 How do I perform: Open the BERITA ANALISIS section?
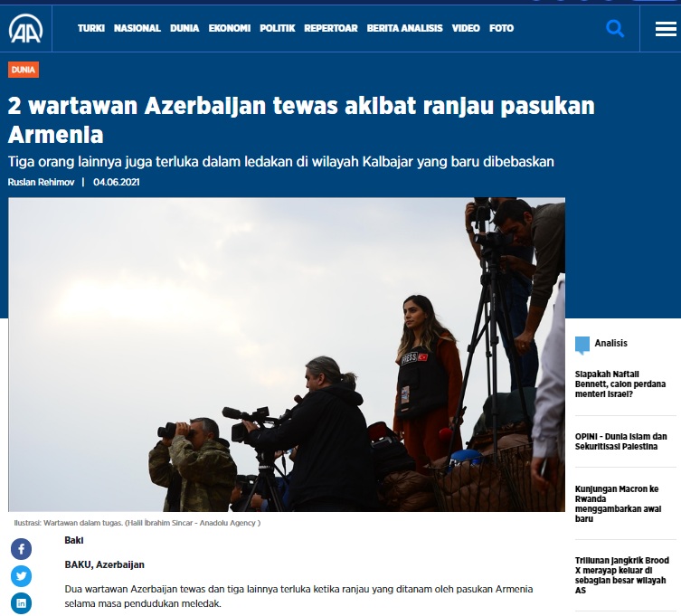(x=405, y=28)
